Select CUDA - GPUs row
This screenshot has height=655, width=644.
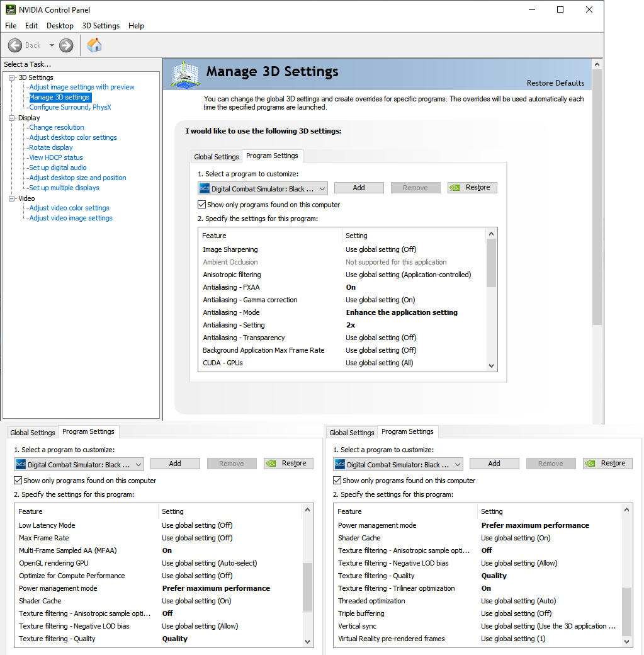342,363
